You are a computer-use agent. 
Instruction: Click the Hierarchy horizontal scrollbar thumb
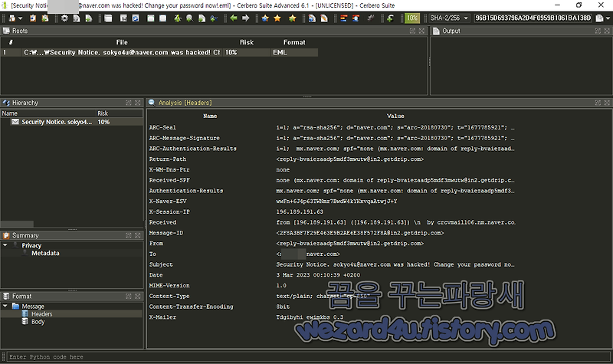17,224
